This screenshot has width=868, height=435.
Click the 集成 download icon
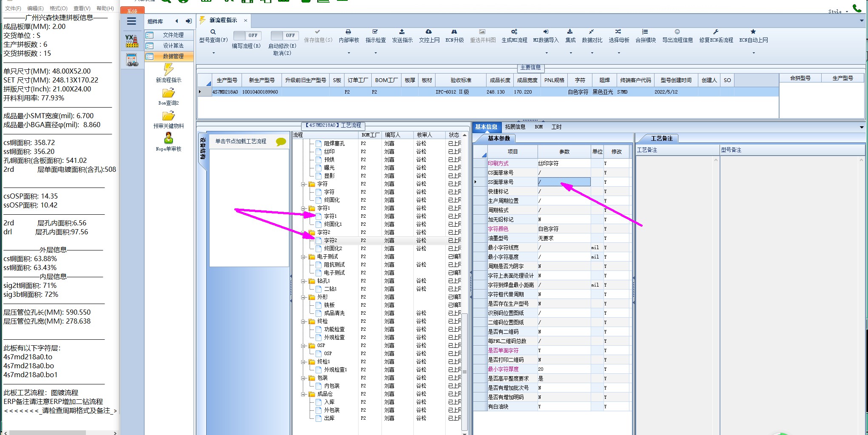(x=570, y=32)
